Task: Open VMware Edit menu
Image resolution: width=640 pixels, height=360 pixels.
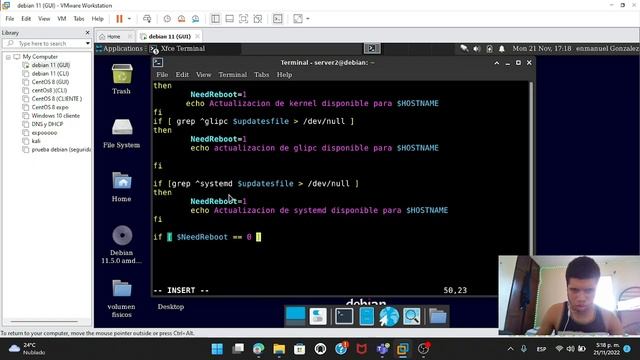Action: [26, 19]
